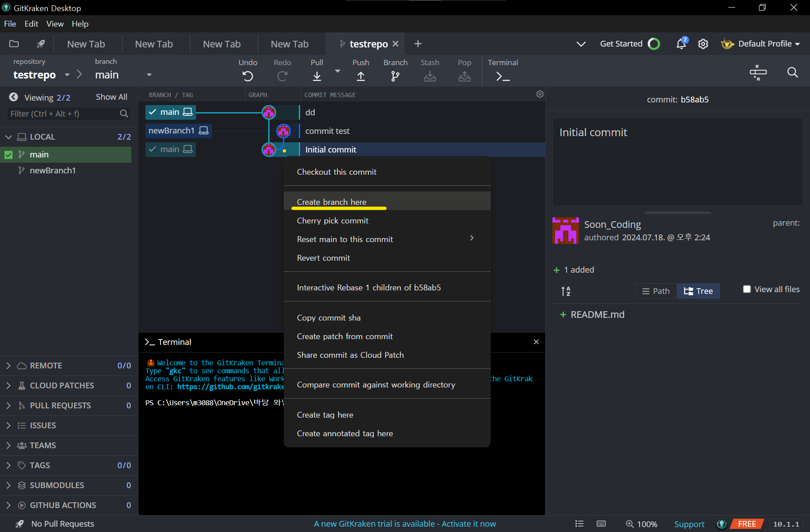Click Show All branches link
The image size is (810, 532).
click(x=111, y=97)
